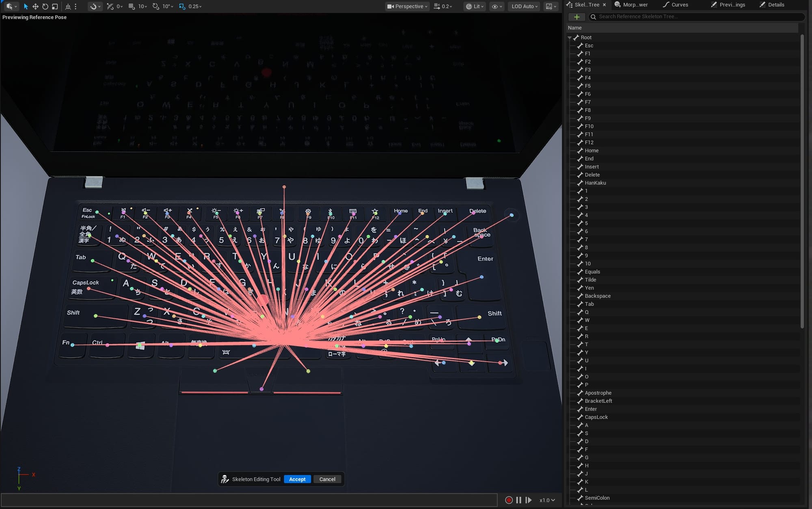Select the scale tool icon

coord(55,6)
